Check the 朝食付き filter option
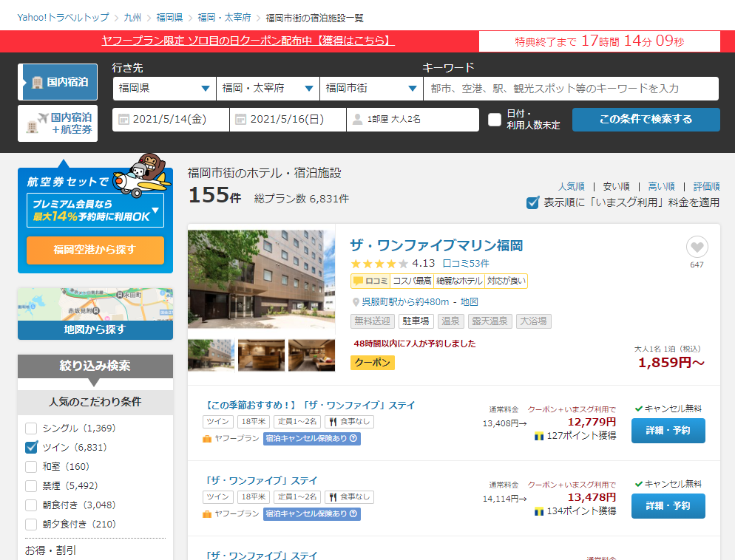Screen dimensions: 735x560 [x=31, y=505]
